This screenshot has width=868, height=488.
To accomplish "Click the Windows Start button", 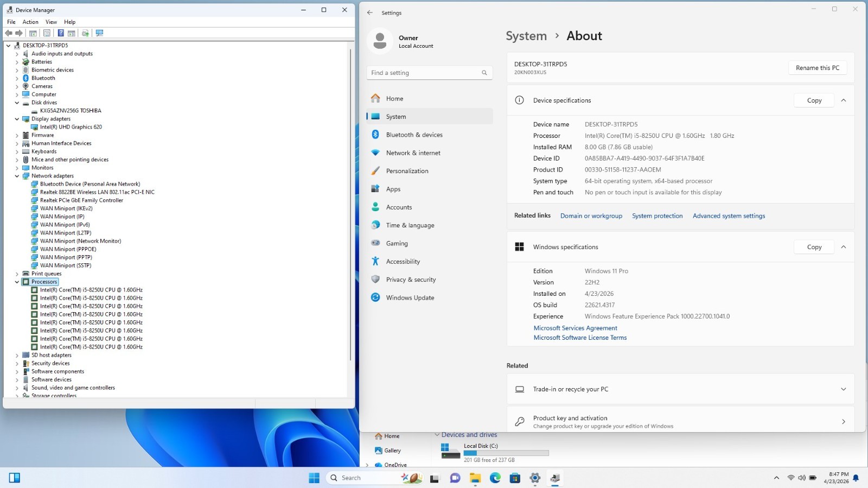I will tap(314, 478).
